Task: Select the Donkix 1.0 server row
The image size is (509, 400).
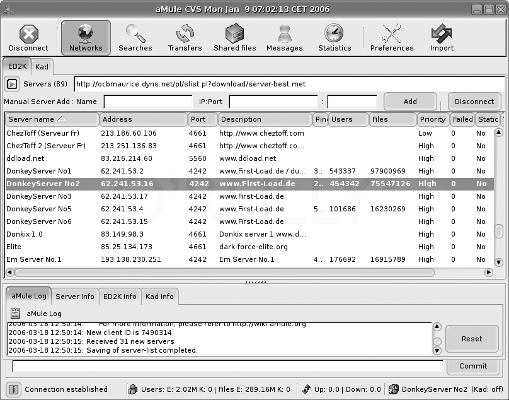Action: pyautogui.click(x=249, y=234)
